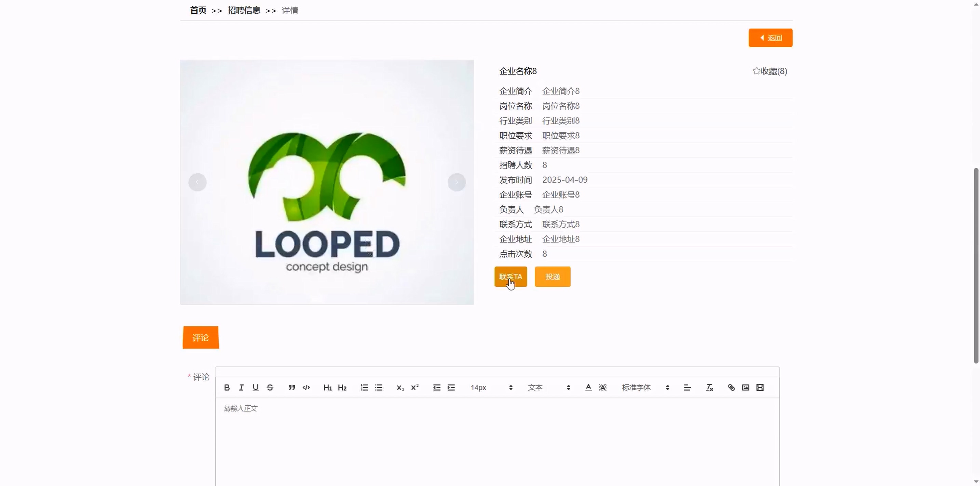Go to 招聘信息 breadcrumb link
This screenshot has width=980, height=486.
(x=244, y=10)
